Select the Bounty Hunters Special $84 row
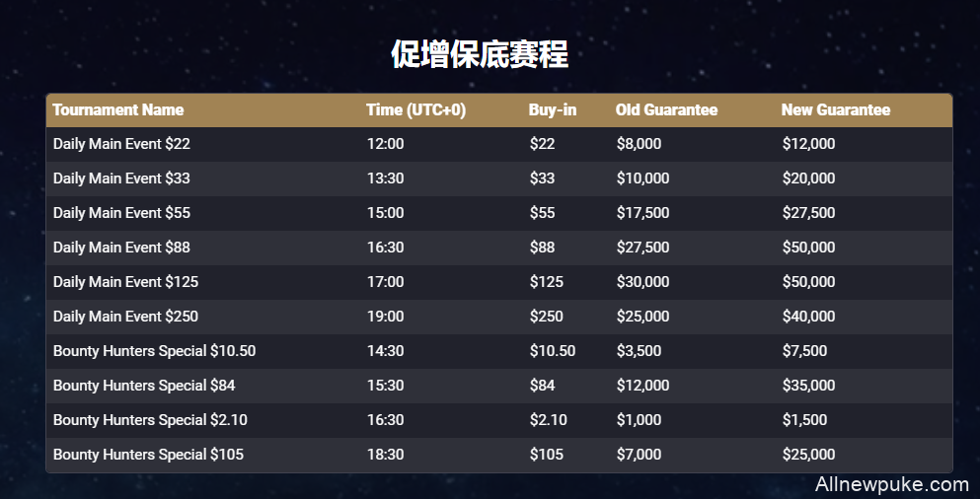The height and width of the screenshot is (499, 980). pos(498,386)
